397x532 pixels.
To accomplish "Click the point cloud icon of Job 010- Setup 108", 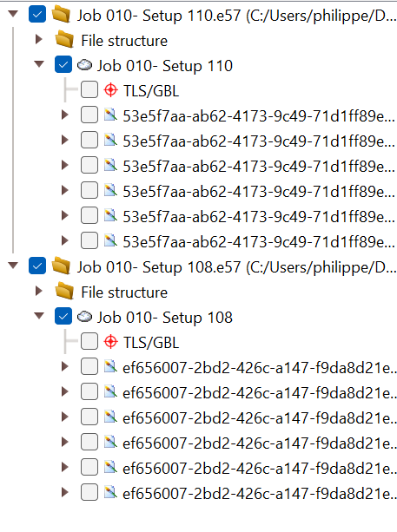I will coord(84,317).
